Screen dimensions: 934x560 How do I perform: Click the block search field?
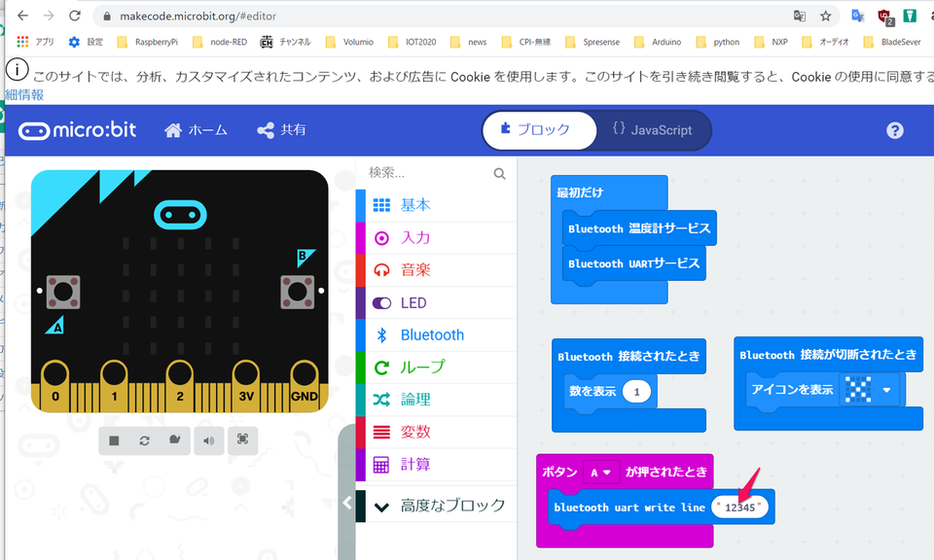pyautogui.click(x=428, y=173)
